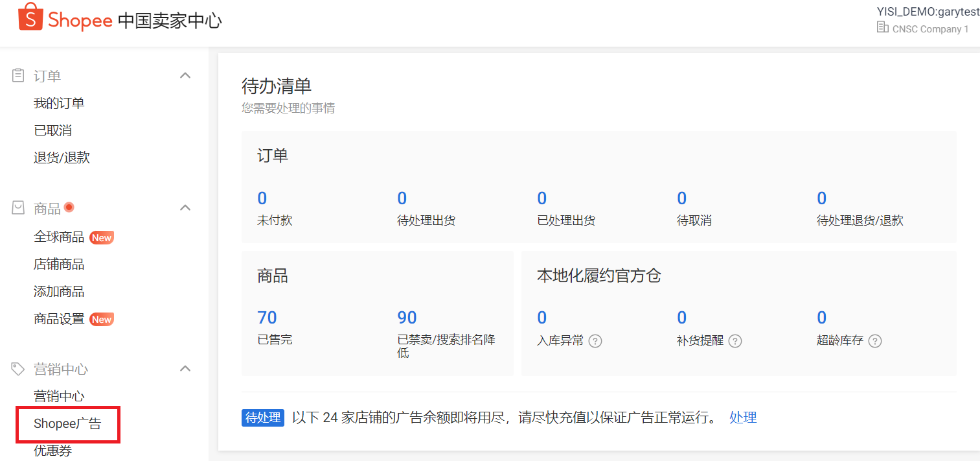Open 退货/退款 in the sidebar
Image resolution: width=980 pixels, height=461 pixels.
62,158
